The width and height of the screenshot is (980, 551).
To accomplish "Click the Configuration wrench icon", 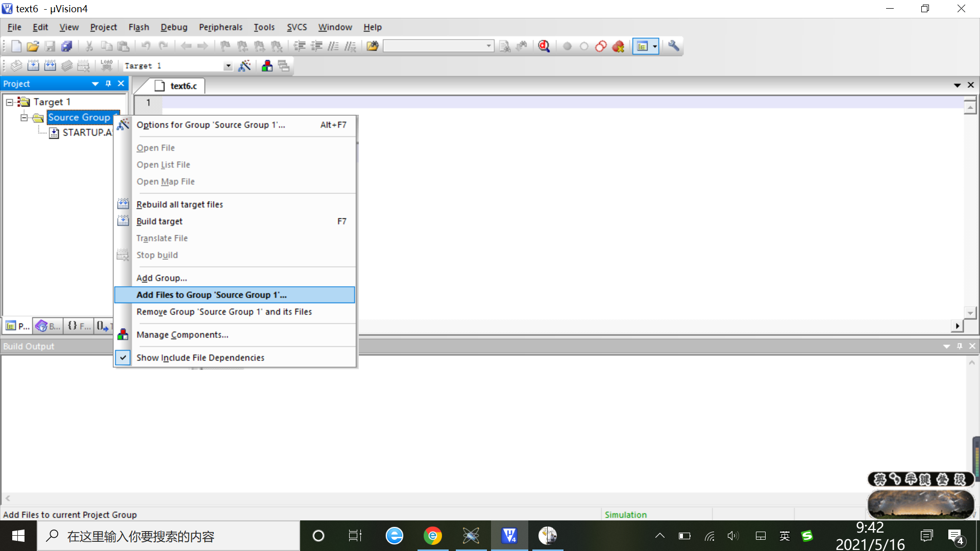I will tap(674, 46).
